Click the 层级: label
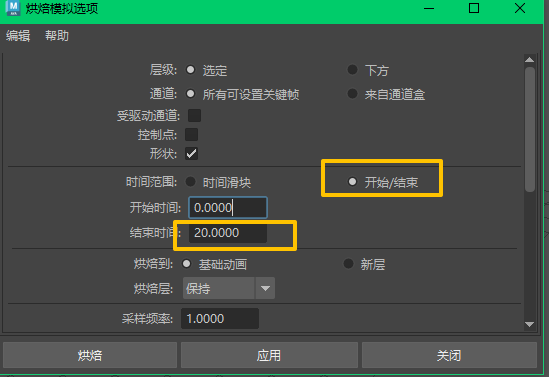 coord(163,70)
